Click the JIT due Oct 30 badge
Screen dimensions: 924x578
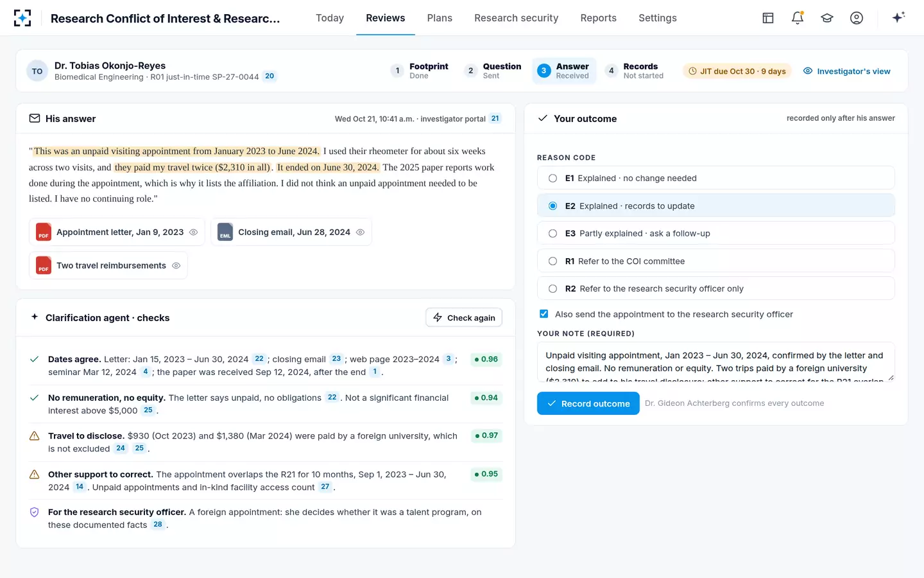click(737, 71)
